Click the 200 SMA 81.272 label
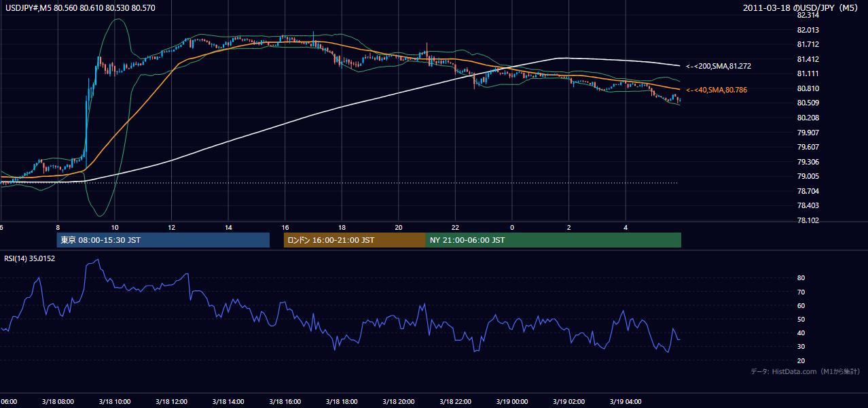This screenshot has height=408, width=868. pos(718,67)
